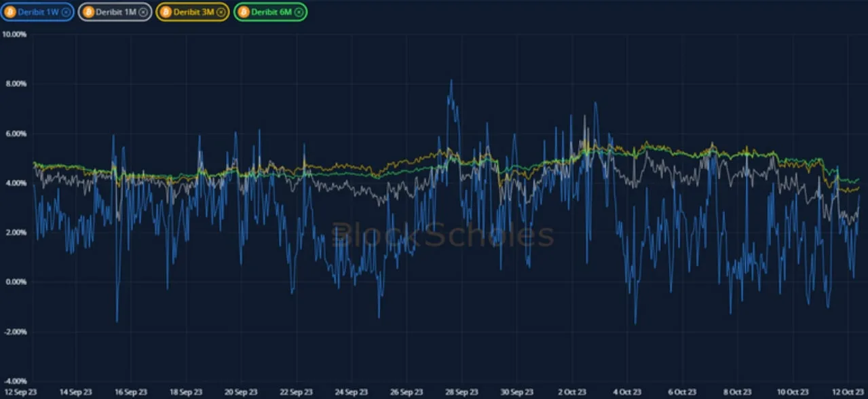868x399 pixels.
Task: Click the 12 Sep 23 date label
Action: [21, 392]
